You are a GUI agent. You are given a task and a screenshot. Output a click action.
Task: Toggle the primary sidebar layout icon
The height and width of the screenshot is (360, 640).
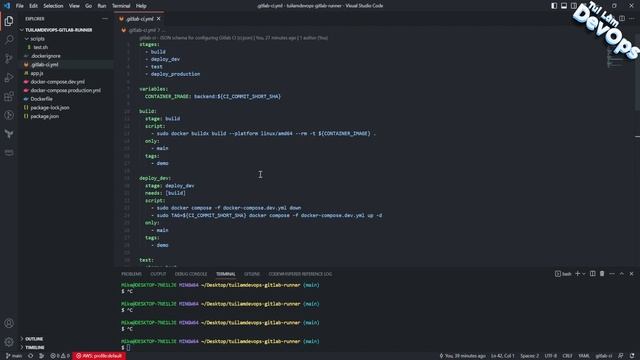point(554,6)
